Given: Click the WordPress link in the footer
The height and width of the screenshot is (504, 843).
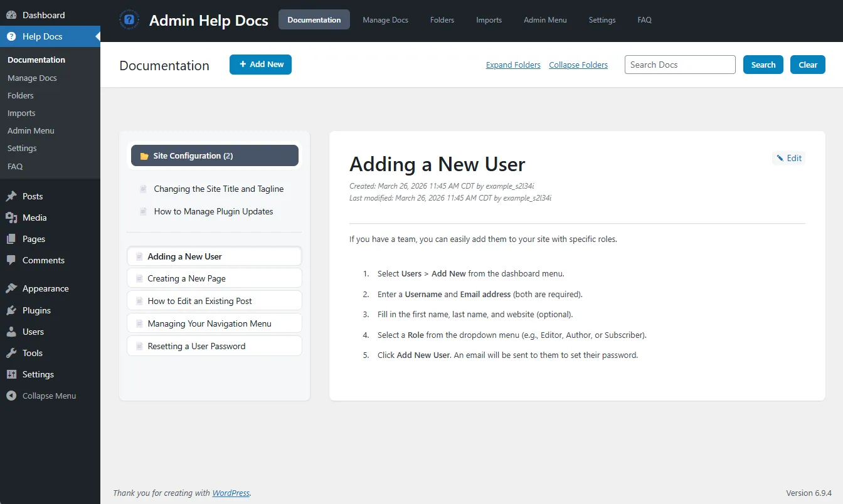Looking at the screenshot, I should click(x=231, y=493).
